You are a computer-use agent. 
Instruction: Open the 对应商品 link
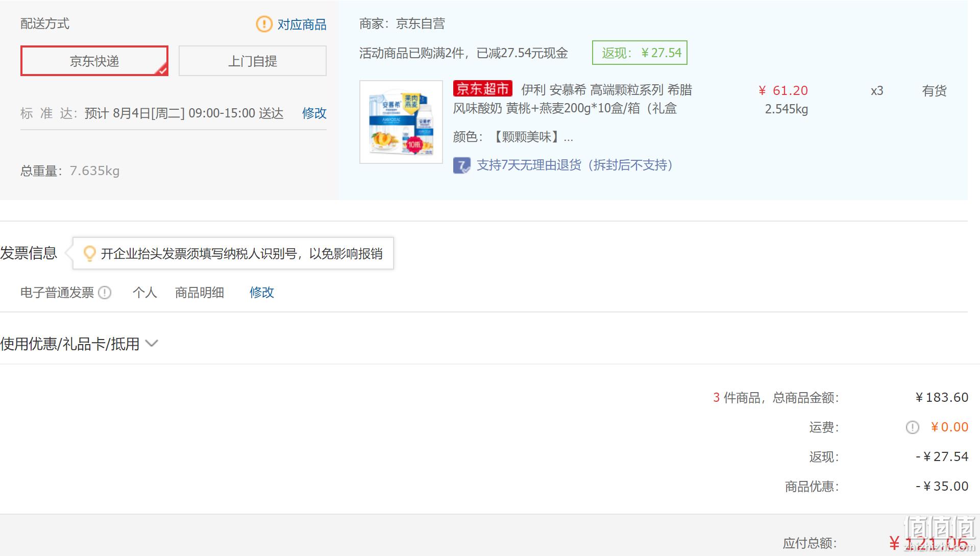[302, 25]
